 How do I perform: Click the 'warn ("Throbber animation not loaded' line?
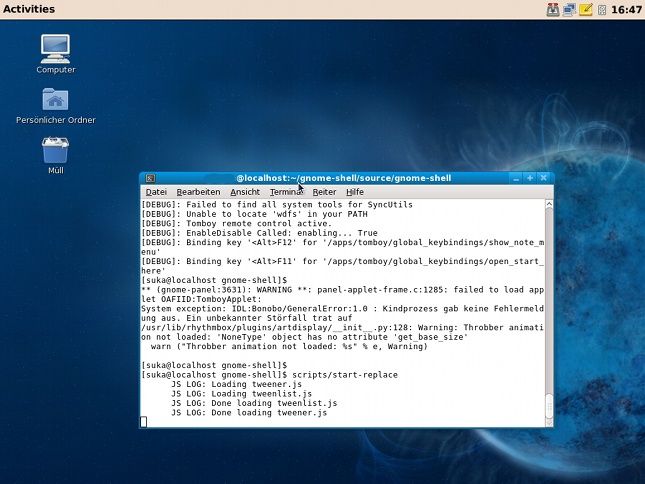[289, 347]
